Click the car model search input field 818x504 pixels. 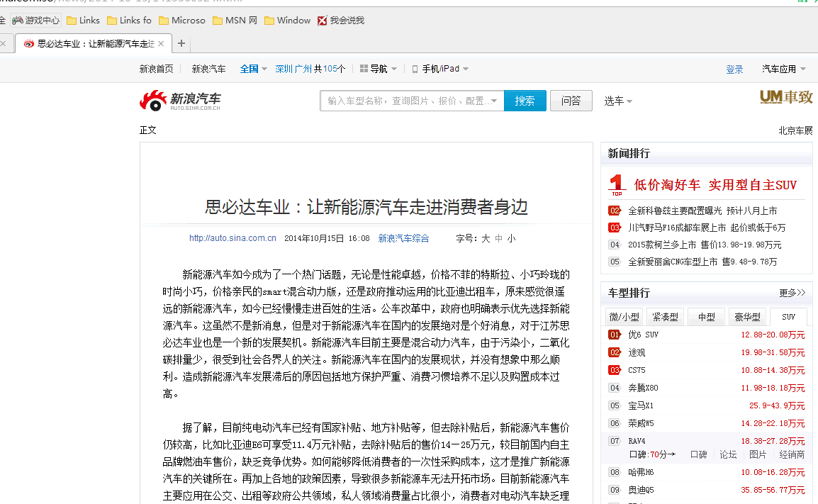[404, 100]
